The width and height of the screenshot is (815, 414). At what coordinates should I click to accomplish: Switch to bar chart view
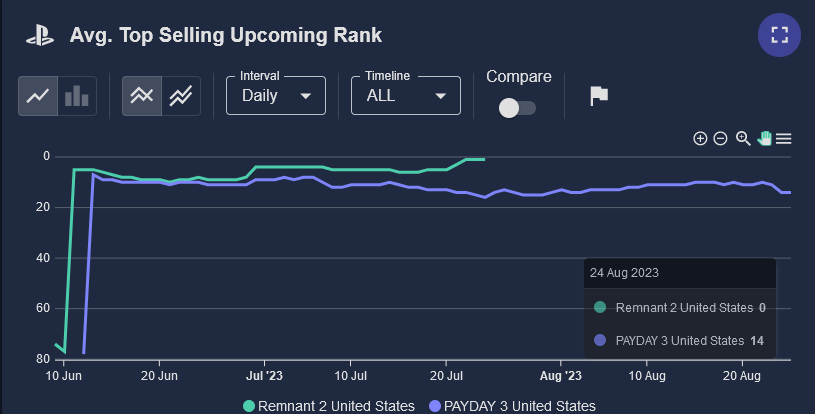77,96
